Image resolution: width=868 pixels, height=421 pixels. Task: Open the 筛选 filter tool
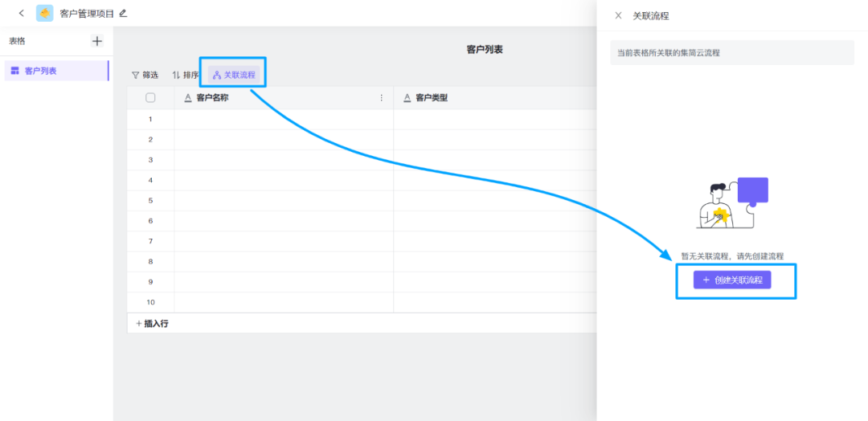pos(145,76)
